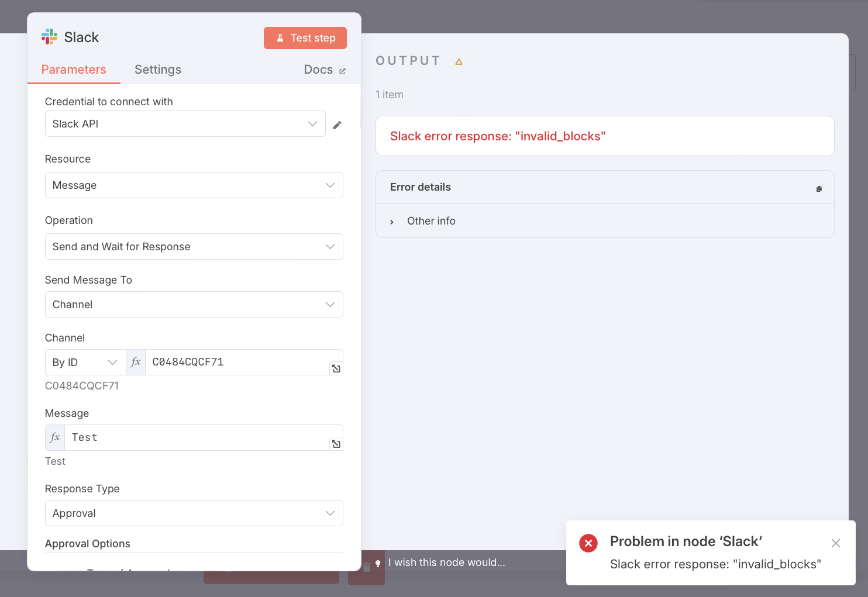Click the fx icon in Message field
The image size is (868, 597).
(x=55, y=437)
